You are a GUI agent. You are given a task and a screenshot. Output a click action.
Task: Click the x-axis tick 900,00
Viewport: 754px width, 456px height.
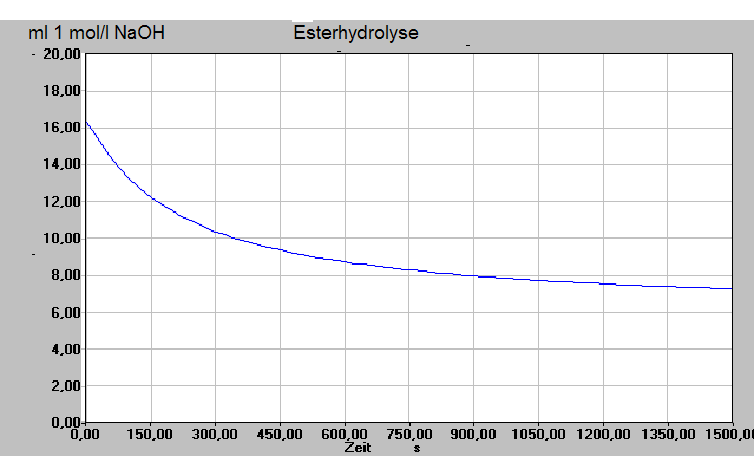(474, 434)
